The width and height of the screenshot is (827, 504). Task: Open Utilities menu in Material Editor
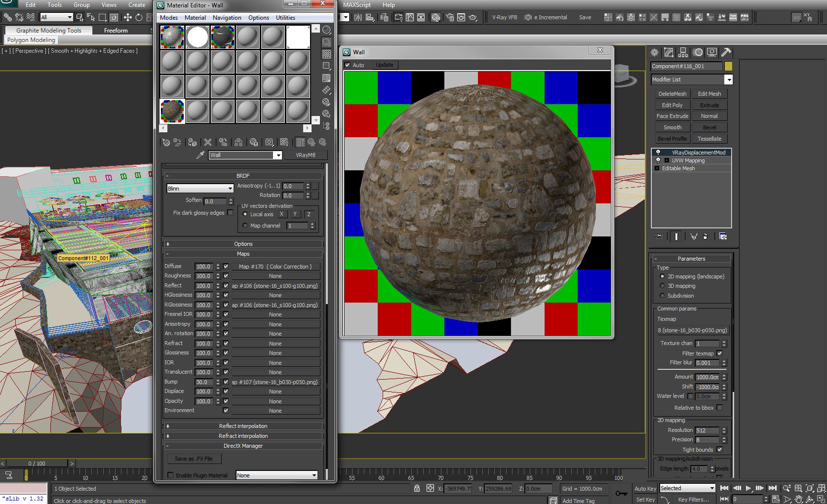click(x=285, y=18)
